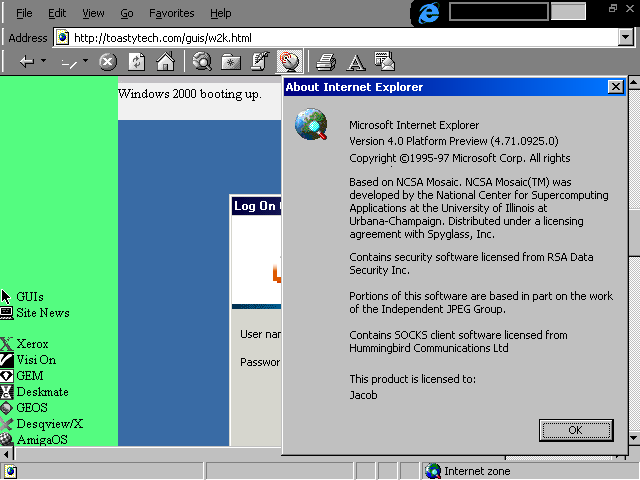Image resolution: width=640 pixels, height=480 pixels.
Task: Click the Stop loading toolbar icon
Action: (108, 62)
